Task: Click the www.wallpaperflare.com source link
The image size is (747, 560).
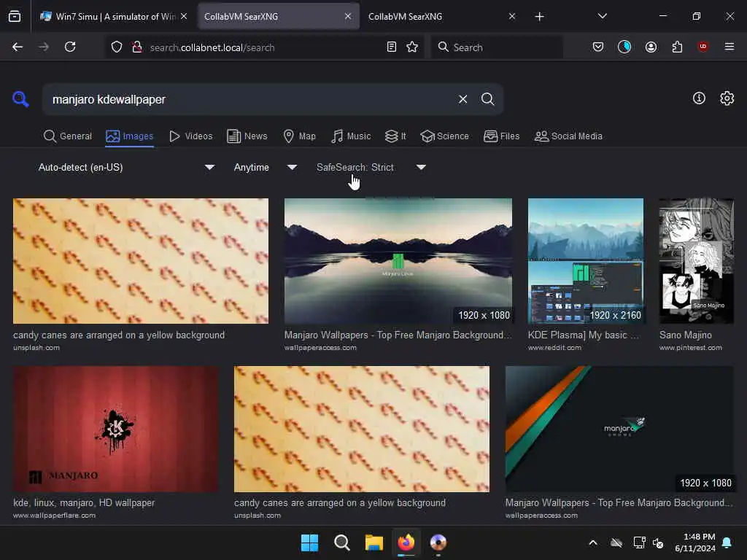Action: 54,516
